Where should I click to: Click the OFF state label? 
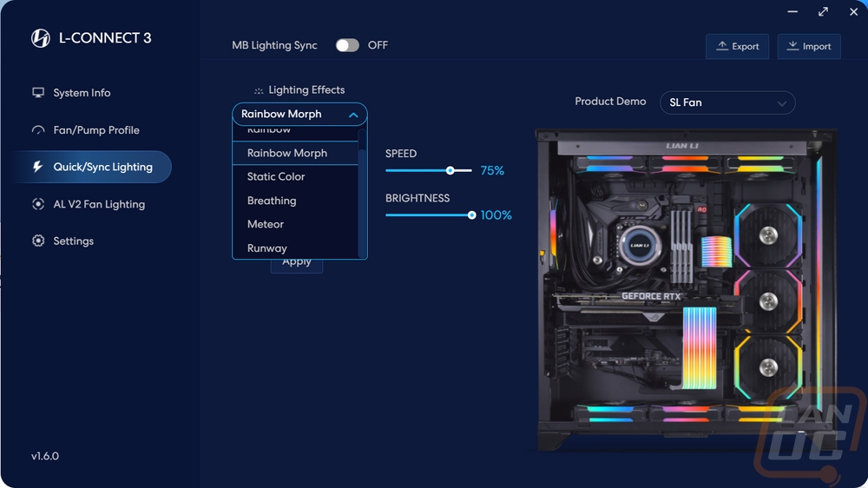click(x=378, y=45)
